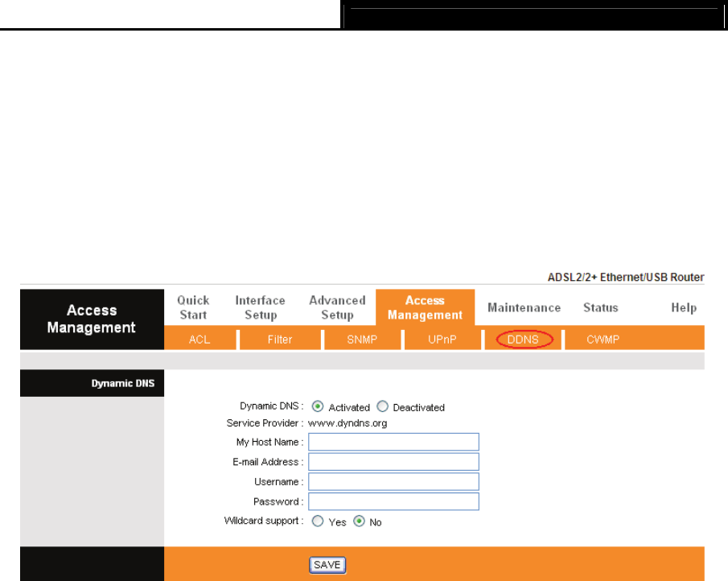Image resolution: width=728 pixels, height=581 pixels.
Task: Select the Access Management tab
Action: [x=425, y=307]
